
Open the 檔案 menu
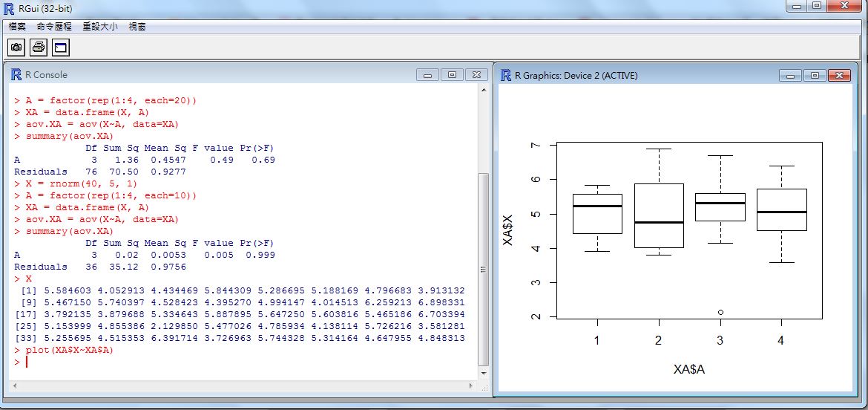click(17, 26)
